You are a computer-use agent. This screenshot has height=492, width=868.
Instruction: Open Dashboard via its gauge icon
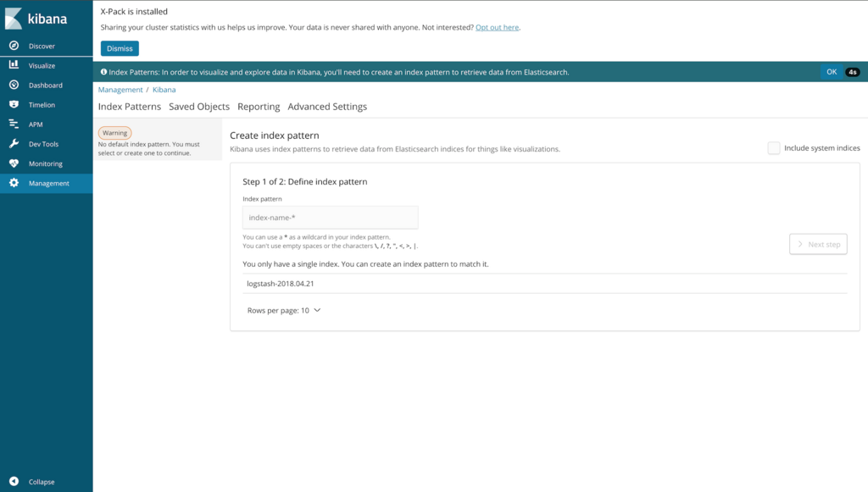(x=14, y=86)
